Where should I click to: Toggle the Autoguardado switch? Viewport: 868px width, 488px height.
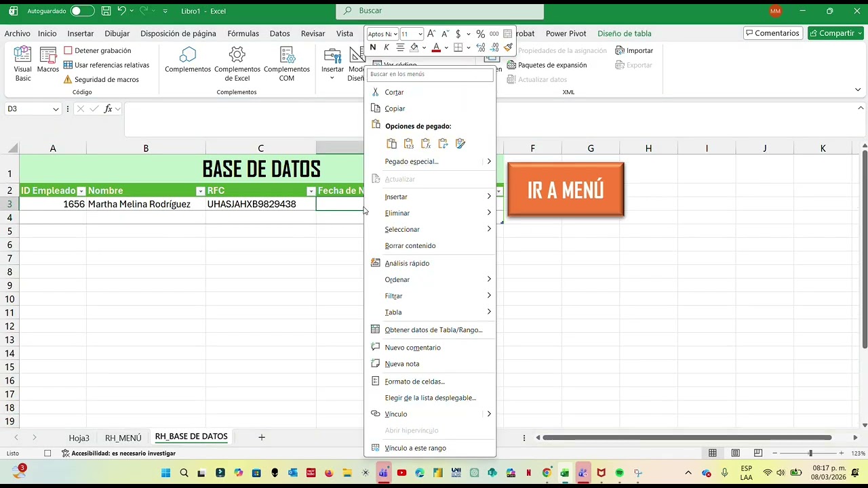[83, 11]
